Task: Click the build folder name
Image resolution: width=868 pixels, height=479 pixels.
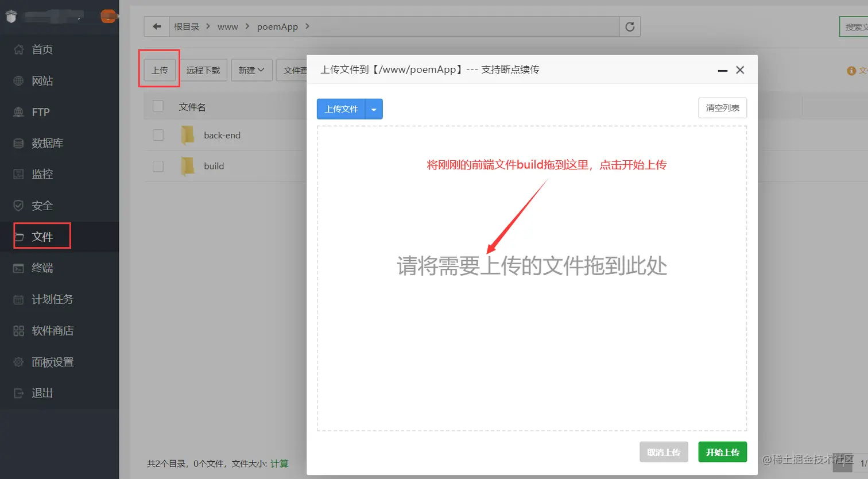Action: click(214, 166)
